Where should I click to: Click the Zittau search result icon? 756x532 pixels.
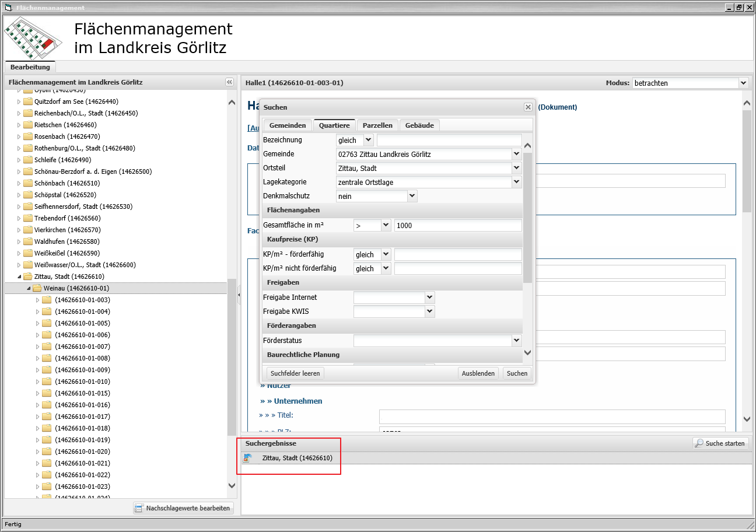click(x=247, y=458)
